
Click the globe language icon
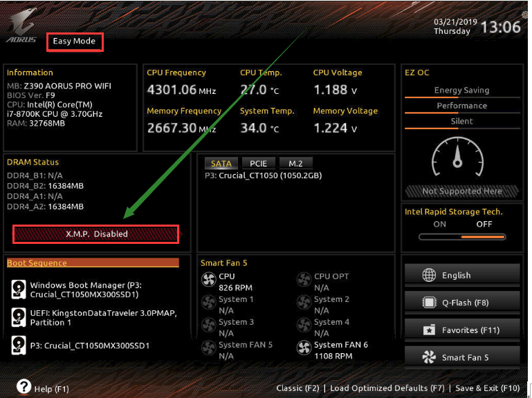click(429, 275)
